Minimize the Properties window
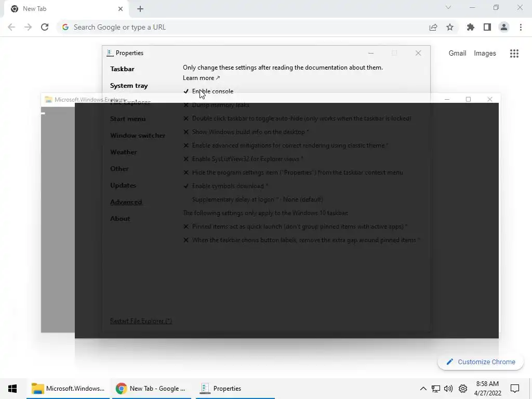The height and width of the screenshot is (399, 532). click(371, 54)
